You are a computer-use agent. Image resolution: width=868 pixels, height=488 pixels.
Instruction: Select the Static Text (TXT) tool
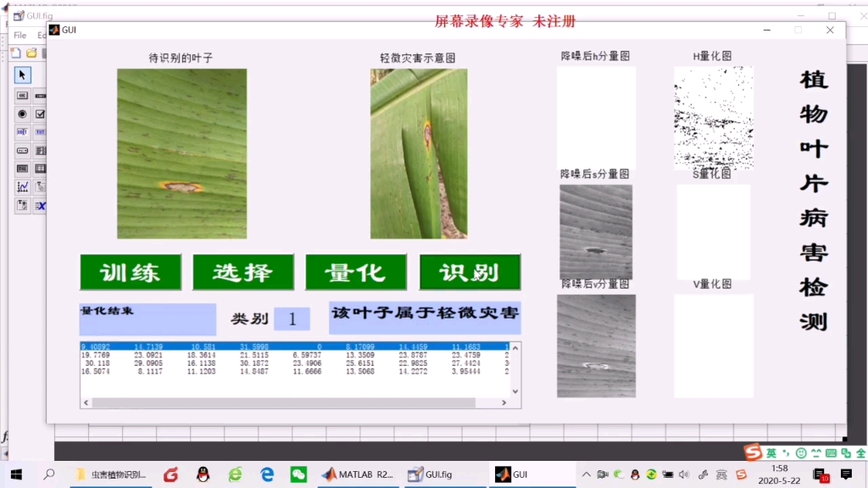[39, 131]
